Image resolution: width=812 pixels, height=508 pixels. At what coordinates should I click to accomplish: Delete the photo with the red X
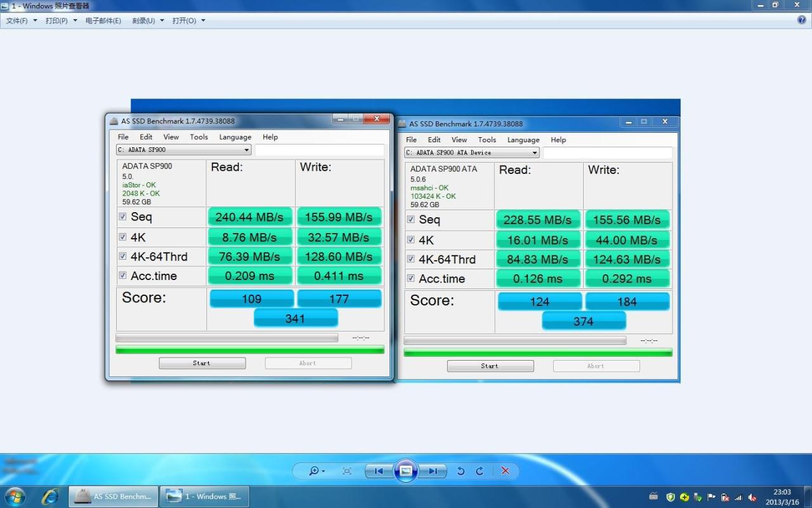[506, 471]
